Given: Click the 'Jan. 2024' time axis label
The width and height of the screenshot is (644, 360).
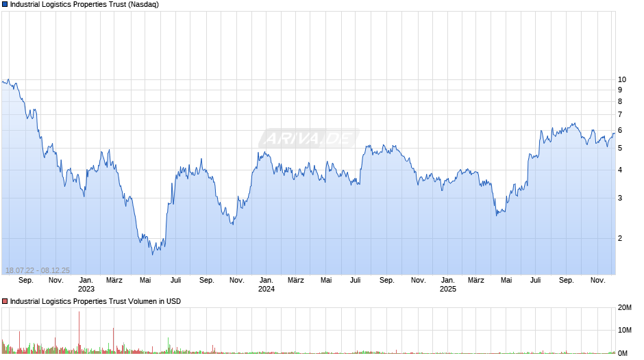Looking at the screenshot, I should 266,285.
